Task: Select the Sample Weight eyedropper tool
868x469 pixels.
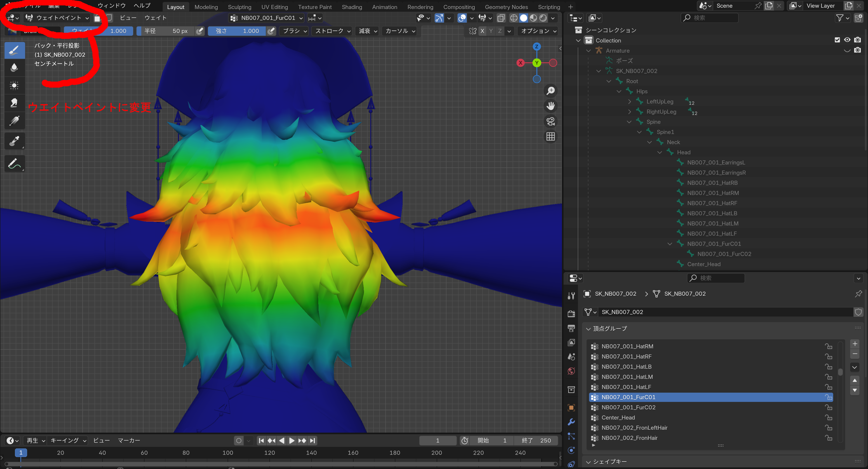Action: pos(14,141)
